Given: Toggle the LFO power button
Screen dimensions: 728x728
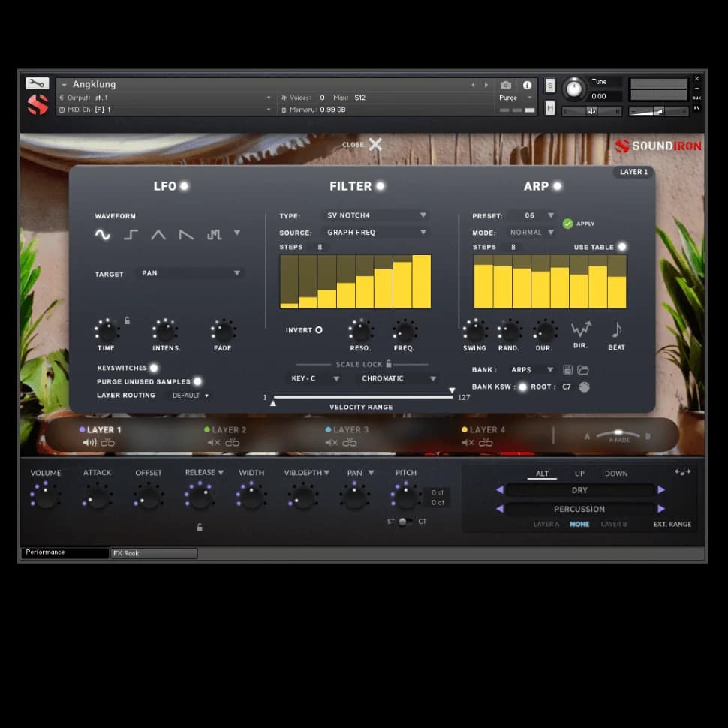Looking at the screenshot, I should 184,186.
